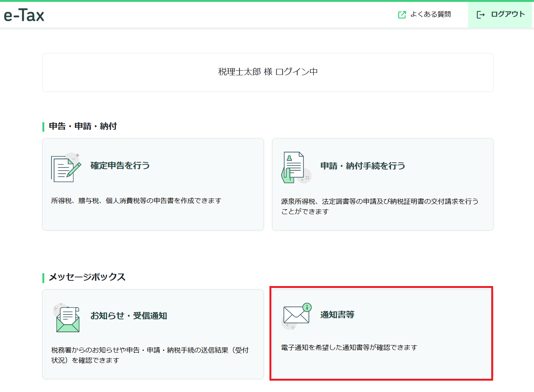Image resolution: width=534 pixels, height=392 pixels.
Task: Click the 申告・申請・納付 section heading
Action: [x=83, y=126]
